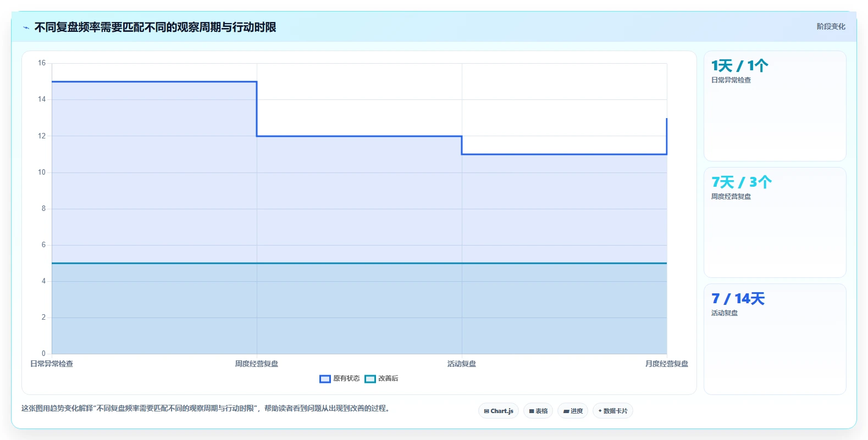Click the 活动复盘 caption in the third card
Image resolution: width=868 pixels, height=440 pixels.
(725, 313)
